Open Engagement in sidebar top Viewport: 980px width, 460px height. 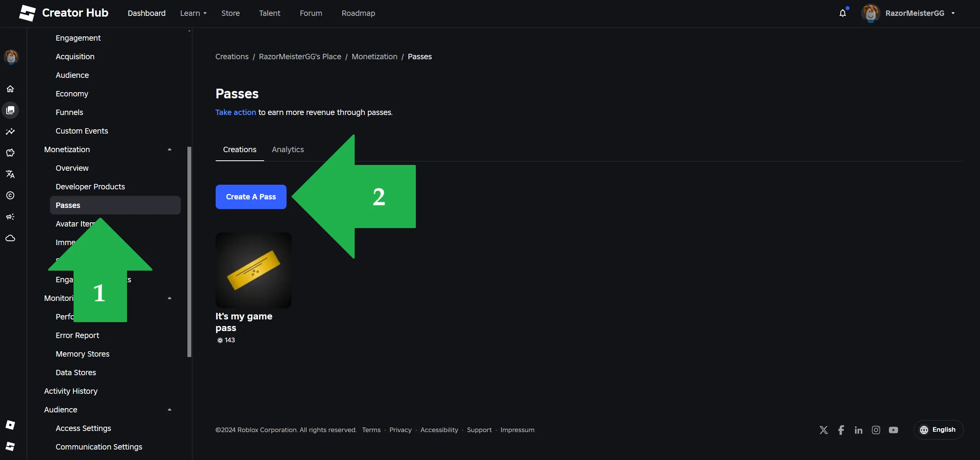pos(78,38)
